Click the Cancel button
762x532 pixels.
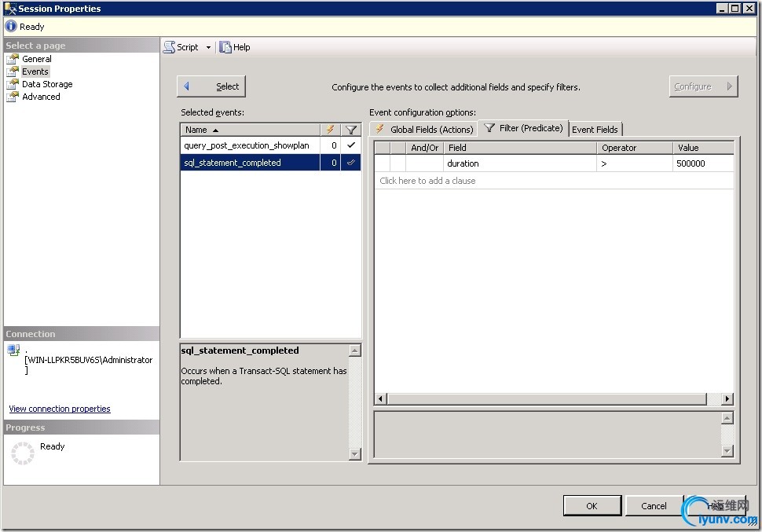[x=654, y=506]
